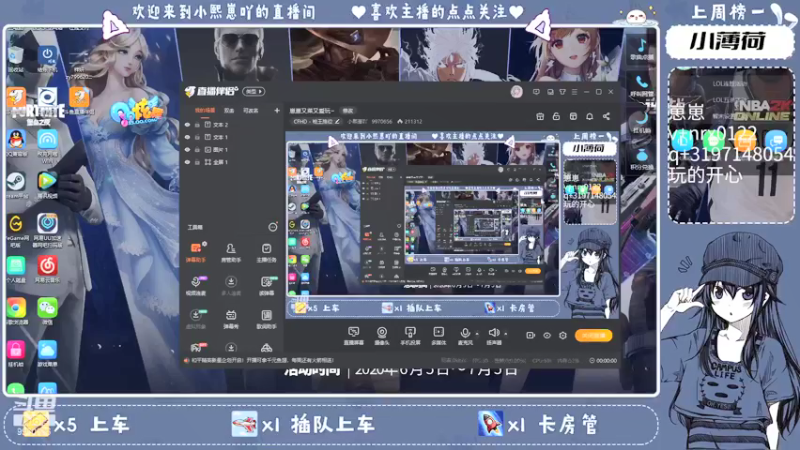The height and width of the screenshot is (450, 800).
Task: Hide the 全屏 1 layer
Action: click(x=187, y=162)
